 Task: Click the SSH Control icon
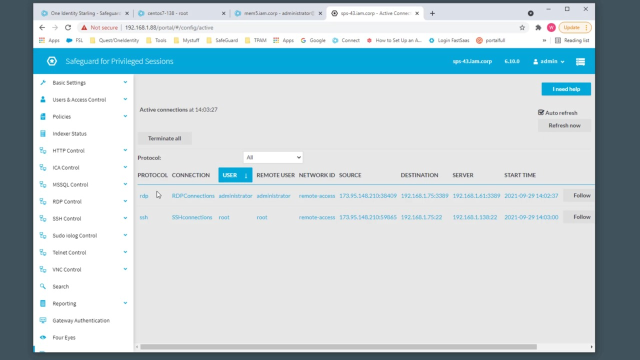(x=43, y=218)
